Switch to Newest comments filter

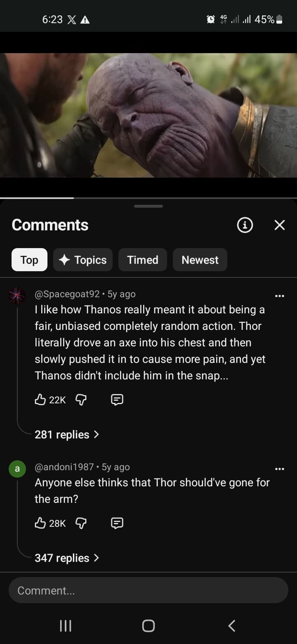tap(200, 260)
